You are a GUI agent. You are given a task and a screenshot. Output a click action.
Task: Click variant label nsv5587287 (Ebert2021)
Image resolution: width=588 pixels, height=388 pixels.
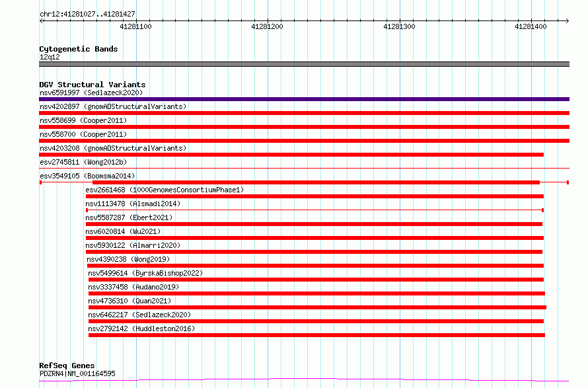point(129,217)
